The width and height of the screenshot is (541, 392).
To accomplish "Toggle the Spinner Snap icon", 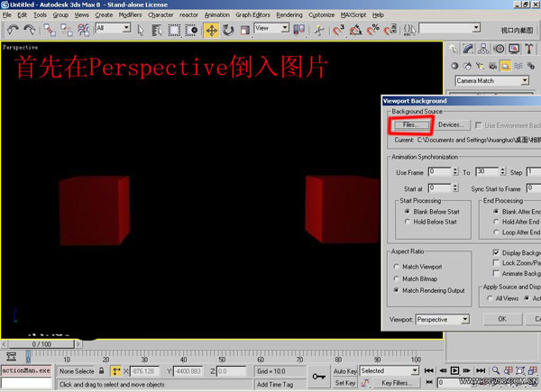I will pos(390,30).
